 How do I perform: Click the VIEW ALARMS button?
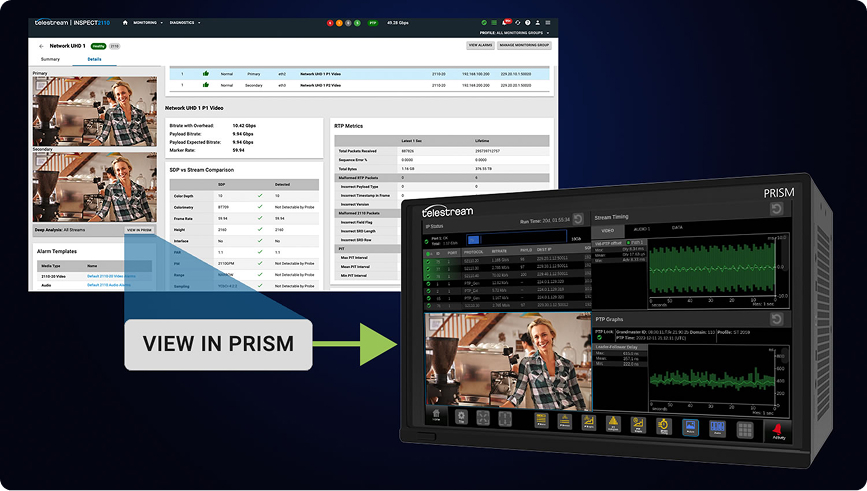[480, 45]
